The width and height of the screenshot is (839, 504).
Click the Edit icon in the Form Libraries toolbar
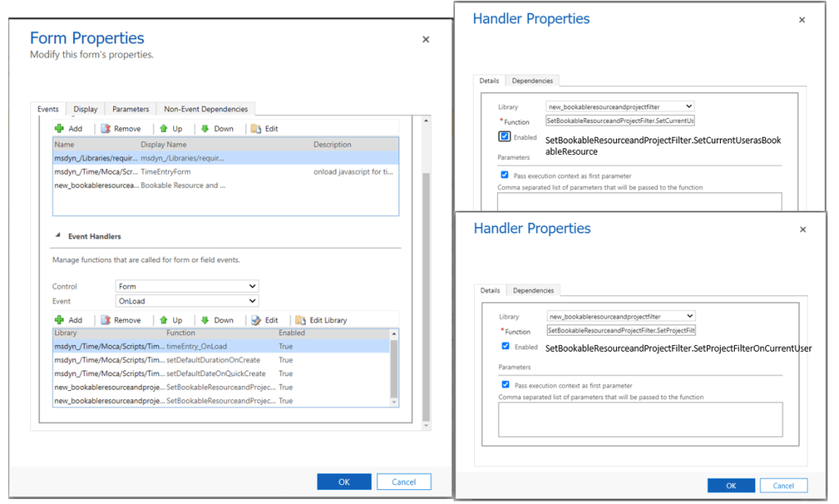[x=256, y=129]
